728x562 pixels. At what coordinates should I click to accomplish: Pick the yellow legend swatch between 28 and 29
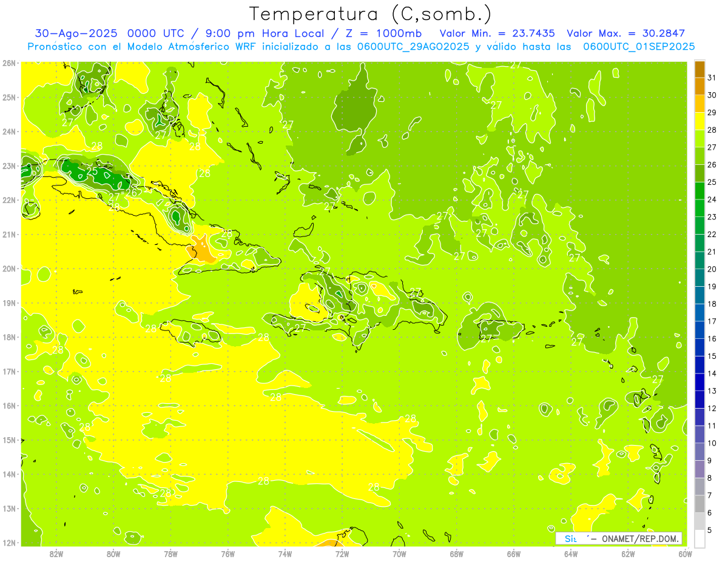(x=699, y=121)
